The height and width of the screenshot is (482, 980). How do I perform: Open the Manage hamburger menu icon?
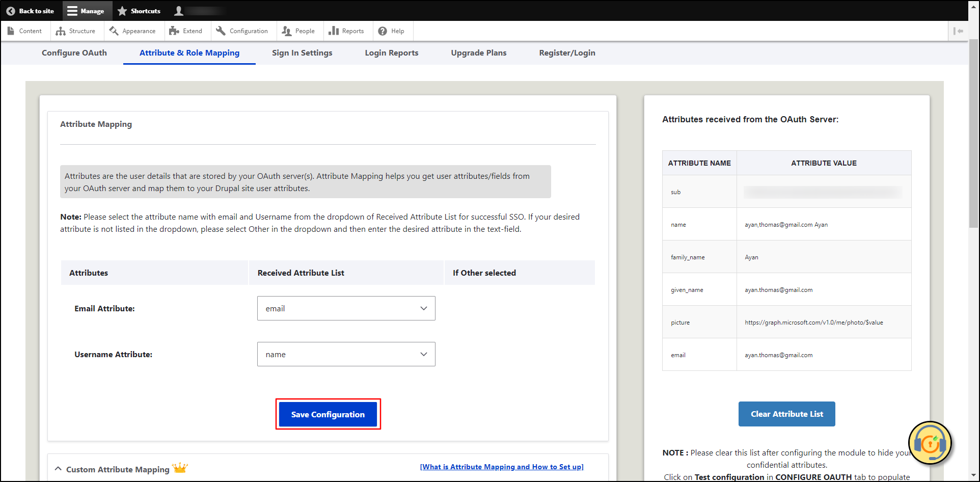pyautogui.click(x=72, y=11)
